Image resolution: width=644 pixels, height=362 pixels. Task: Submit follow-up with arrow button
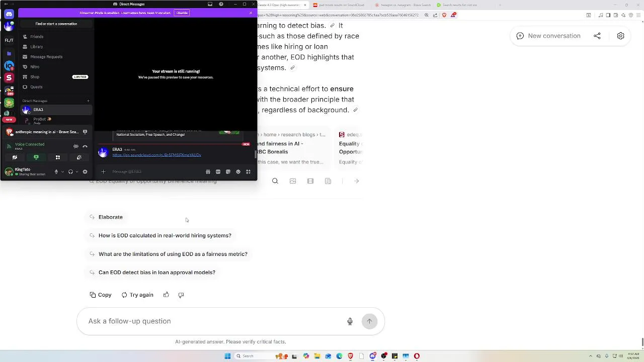[369, 321]
